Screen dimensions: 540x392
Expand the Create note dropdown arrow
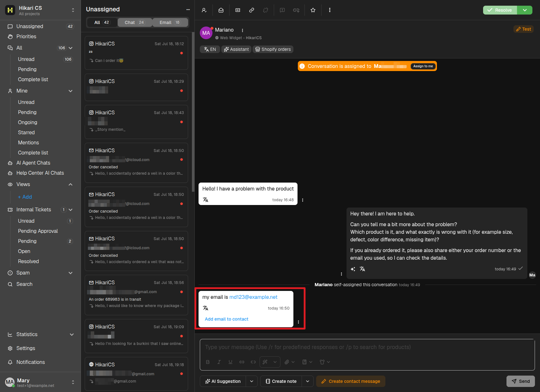click(308, 381)
